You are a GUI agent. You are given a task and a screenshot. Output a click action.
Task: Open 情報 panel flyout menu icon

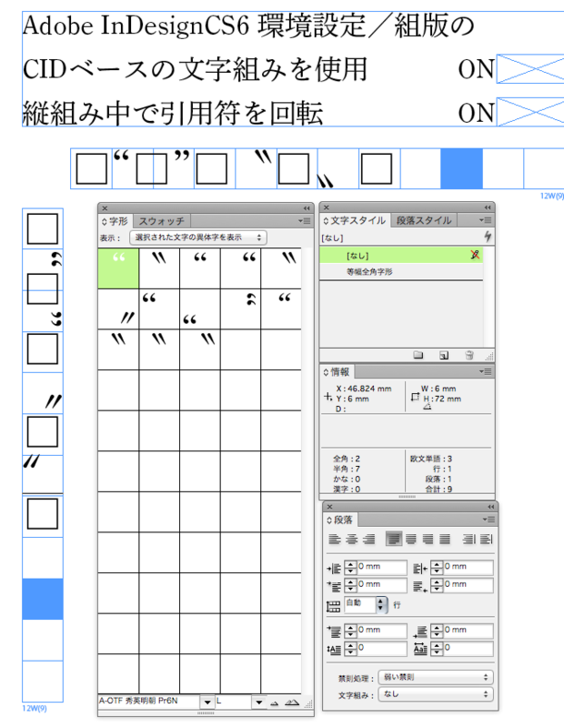486,371
